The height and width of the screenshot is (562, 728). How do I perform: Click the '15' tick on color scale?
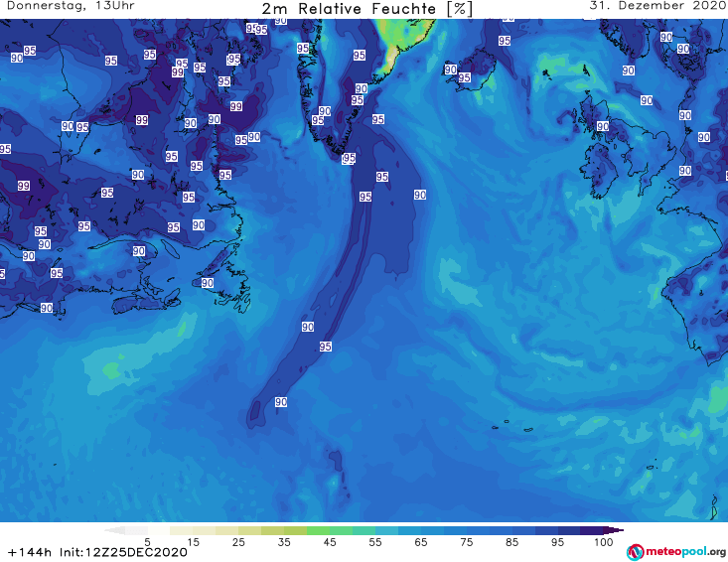click(x=193, y=542)
